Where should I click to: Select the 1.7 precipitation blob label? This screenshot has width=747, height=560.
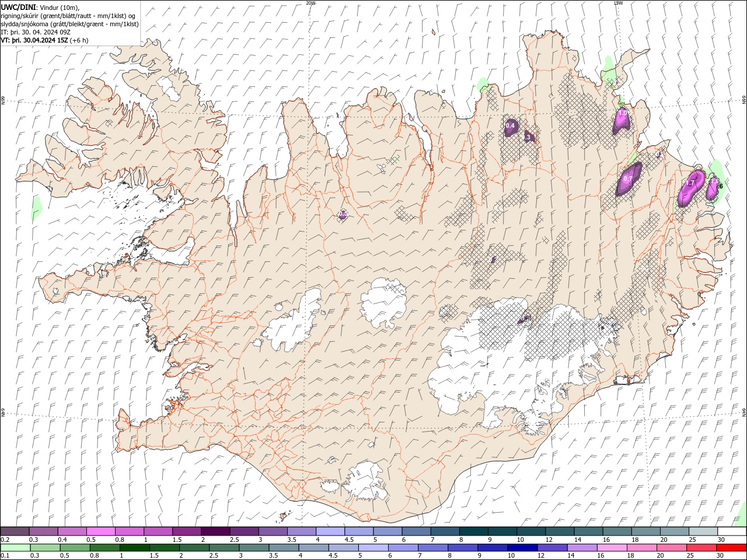(690, 183)
